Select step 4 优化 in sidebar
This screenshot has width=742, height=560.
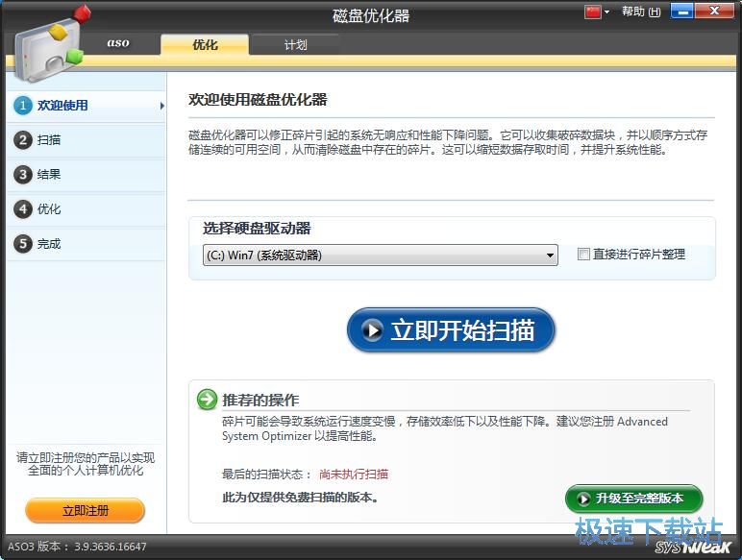click(x=87, y=209)
